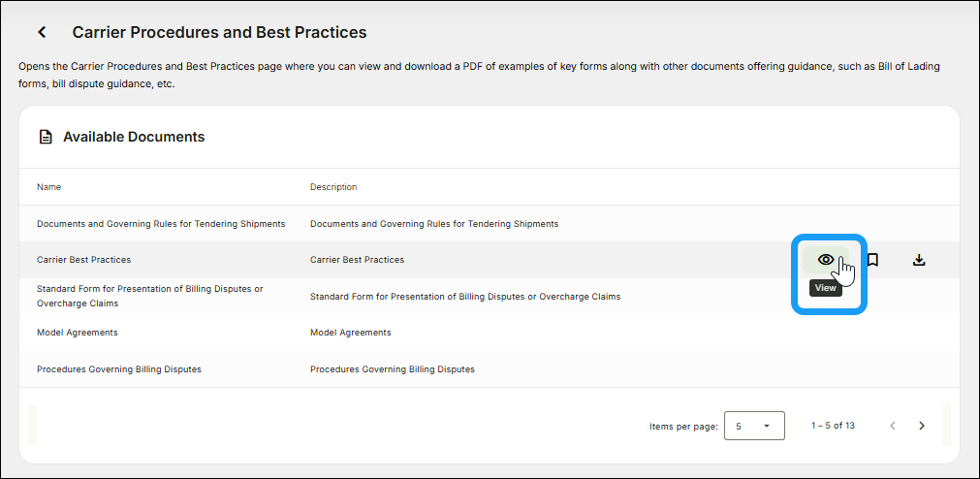Screen dimensions: 980x479
Task: Download the Carrier Best Practices document
Action: pos(919,260)
